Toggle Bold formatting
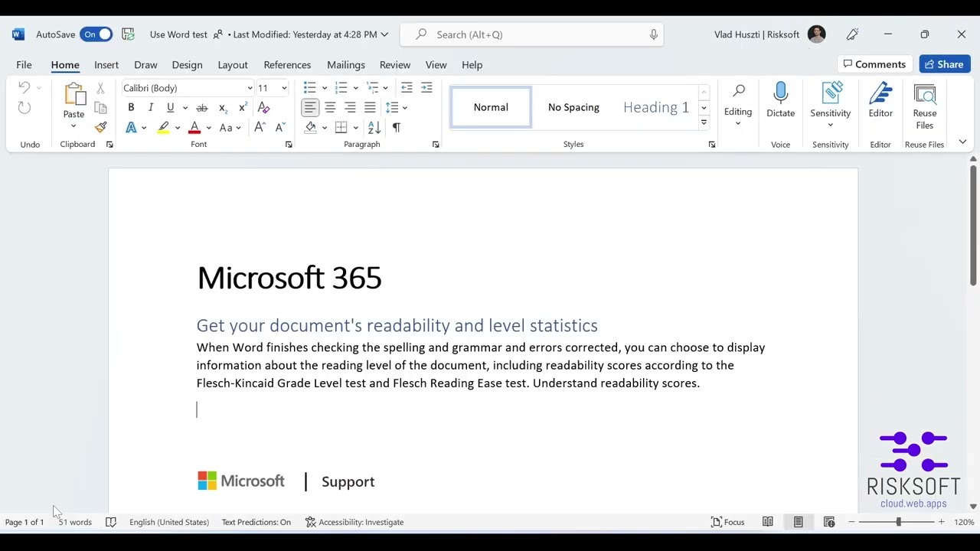 click(131, 108)
